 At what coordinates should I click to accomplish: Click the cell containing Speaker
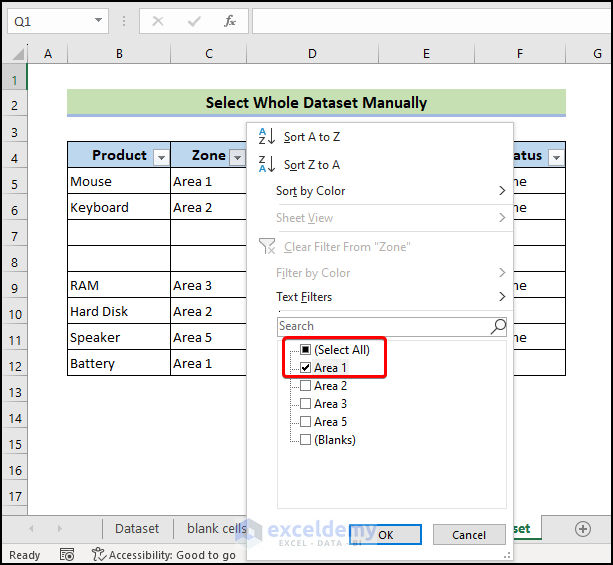tap(119, 337)
